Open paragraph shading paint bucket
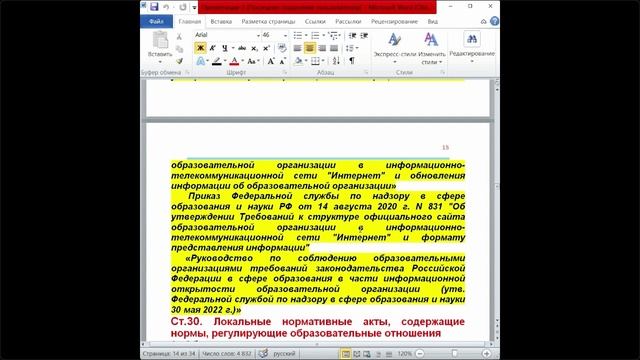The height and width of the screenshot is (360, 640). (298, 61)
